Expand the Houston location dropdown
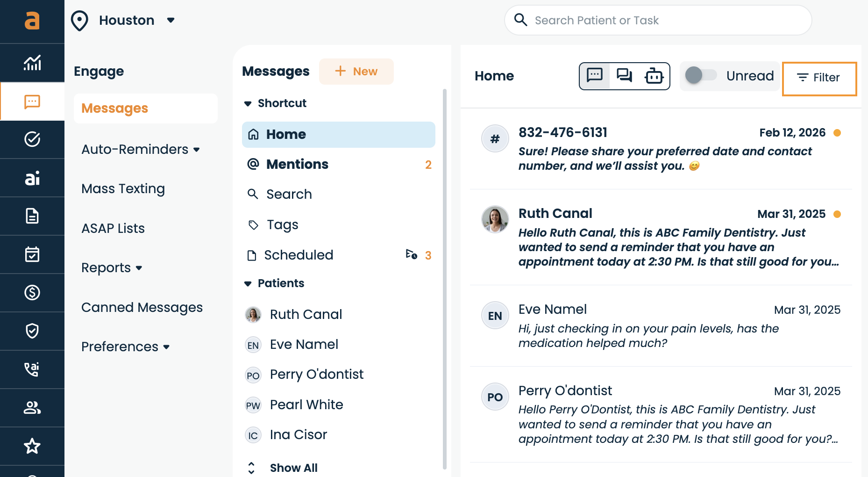The image size is (868, 477). (x=171, y=20)
